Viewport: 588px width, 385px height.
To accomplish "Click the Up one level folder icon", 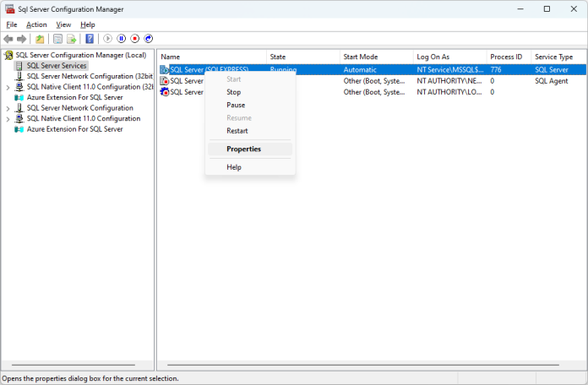I will [x=40, y=39].
